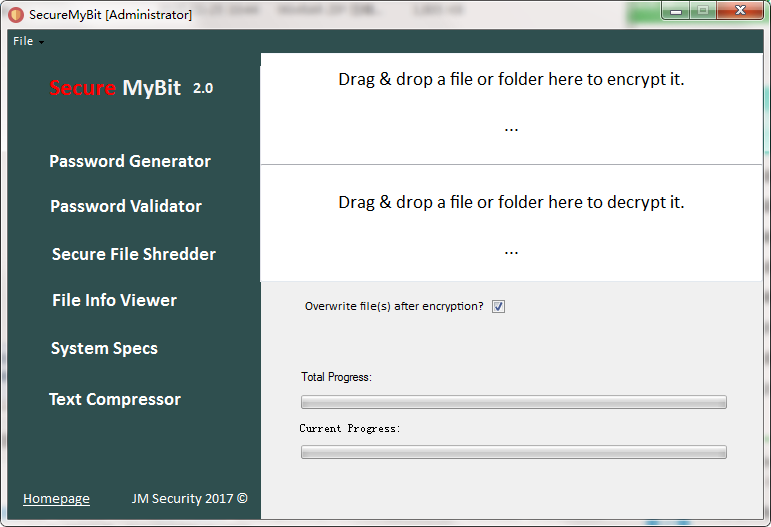Click the 'Current Progress:' label

350,428
